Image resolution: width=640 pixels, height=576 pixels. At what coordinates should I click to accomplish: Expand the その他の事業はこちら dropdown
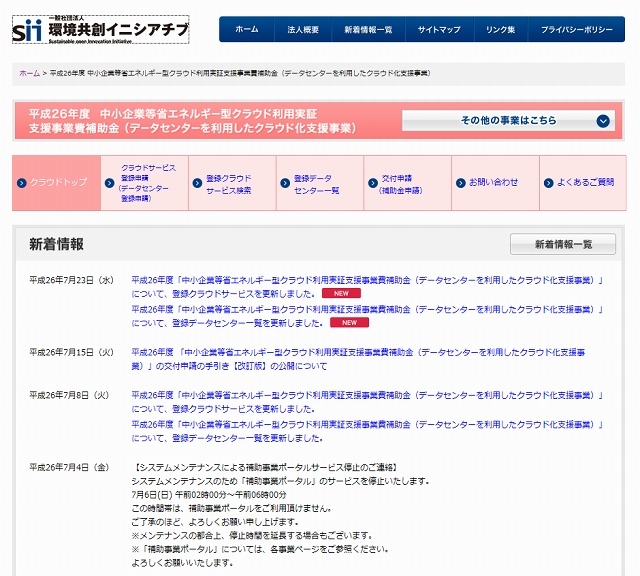509,120
